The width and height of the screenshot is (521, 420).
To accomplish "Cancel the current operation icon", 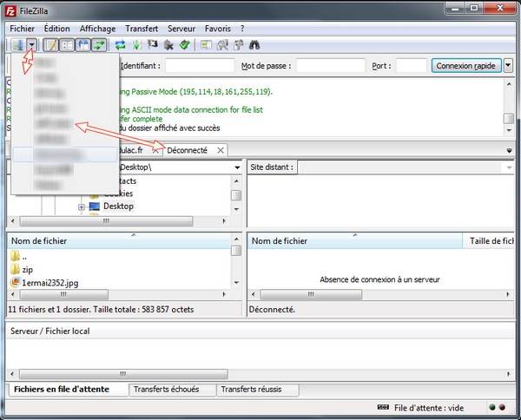I will click(x=153, y=45).
